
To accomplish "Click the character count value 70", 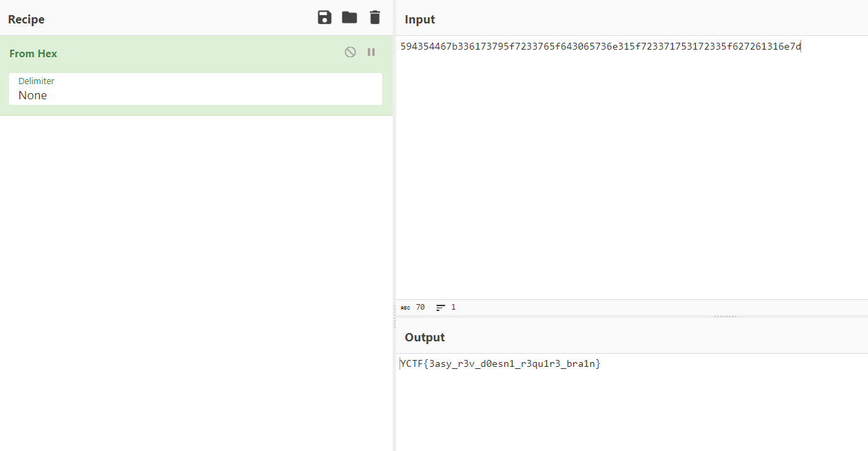I will tap(420, 308).
